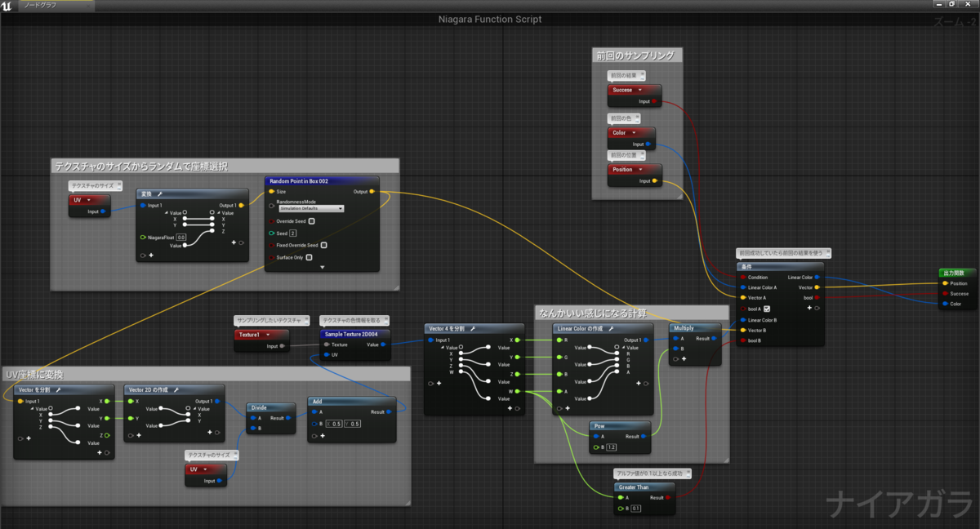Open the Color parameter dropdown arrow
This screenshot has height=529, width=980.
[x=633, y=132]
